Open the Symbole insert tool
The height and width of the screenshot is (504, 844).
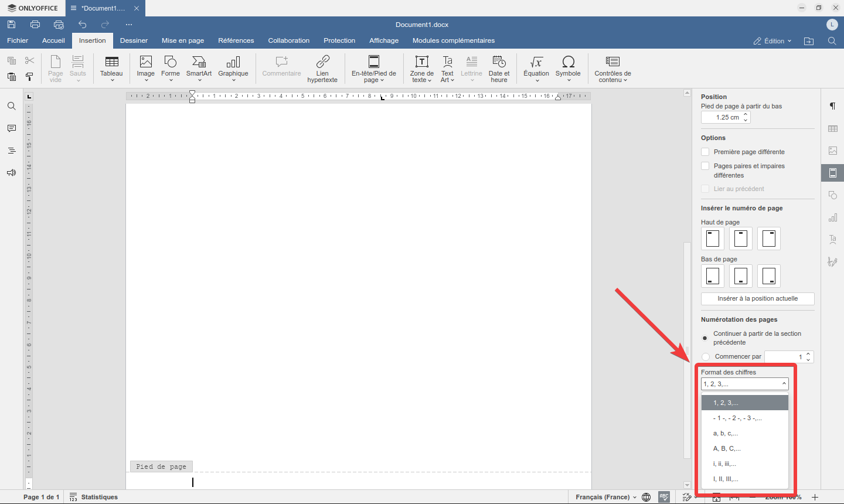pyautogui.click(x=568, y=68)
